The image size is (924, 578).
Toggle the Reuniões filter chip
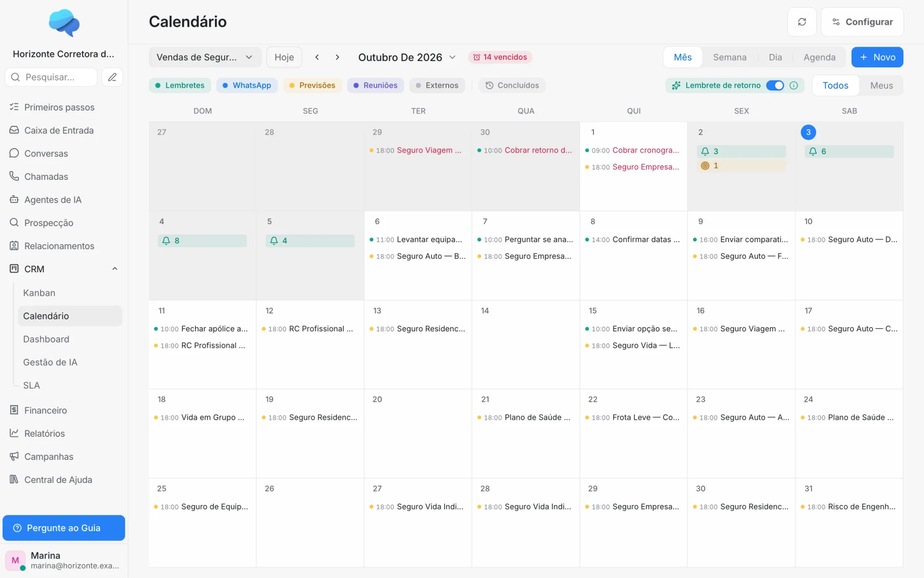[x=376, y=85]
